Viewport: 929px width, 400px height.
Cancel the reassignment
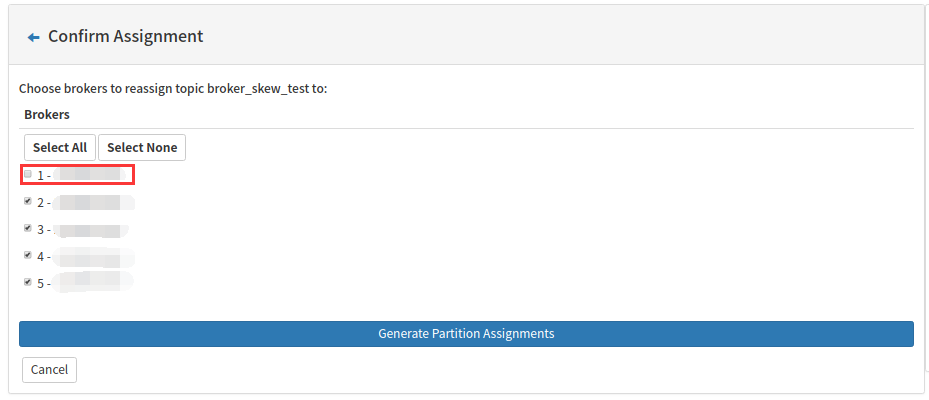(x=49, y=370)
